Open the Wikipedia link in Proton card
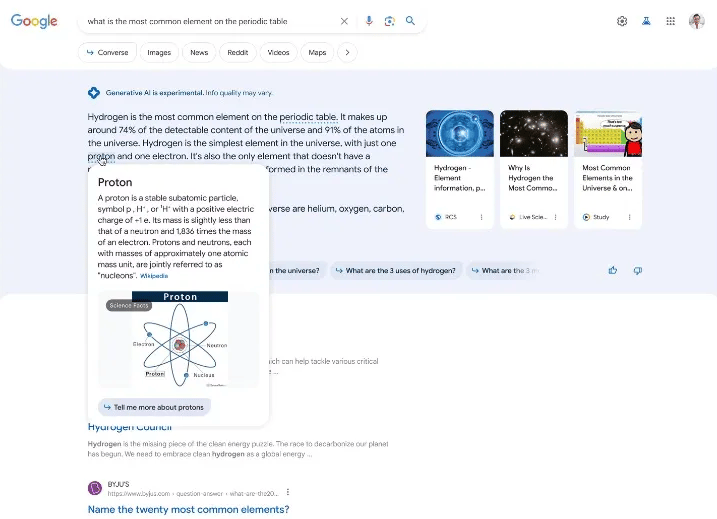This screenshot has height=519, width=717. click(154, 276)
